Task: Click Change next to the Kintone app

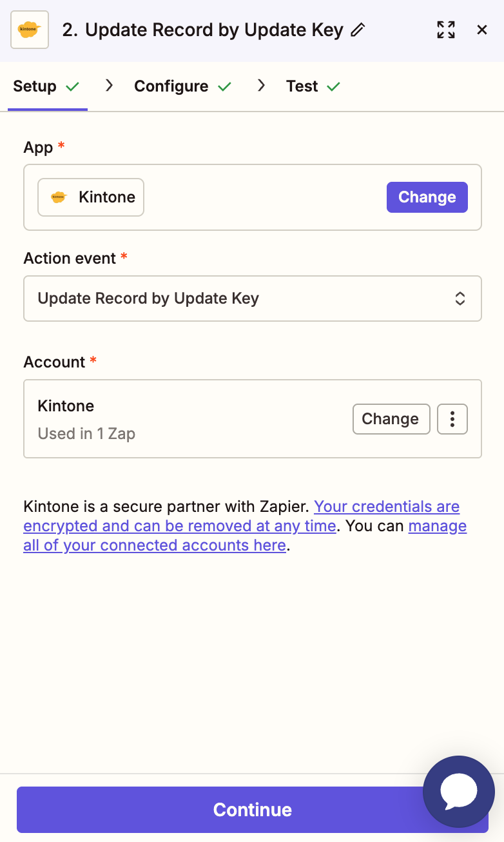Action: (427, 197)
